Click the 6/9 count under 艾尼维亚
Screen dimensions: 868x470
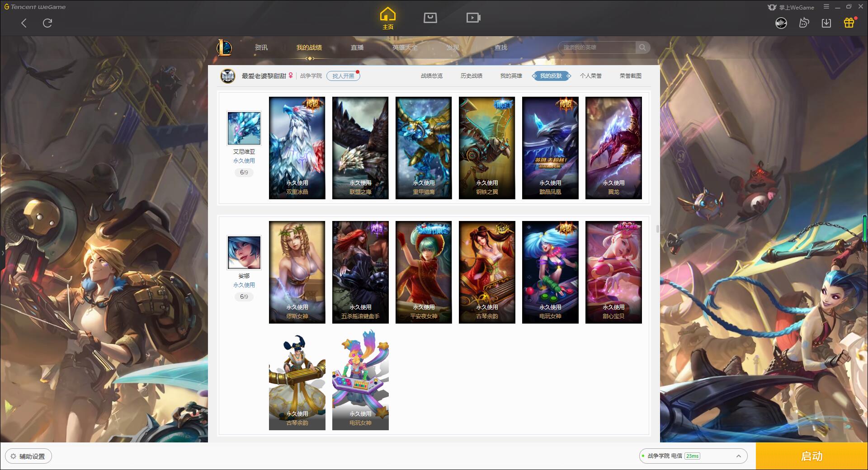[244, 173]
